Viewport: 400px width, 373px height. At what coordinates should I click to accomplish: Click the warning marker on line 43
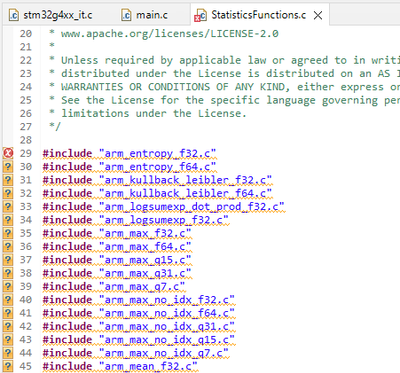[x=8, y=339]
